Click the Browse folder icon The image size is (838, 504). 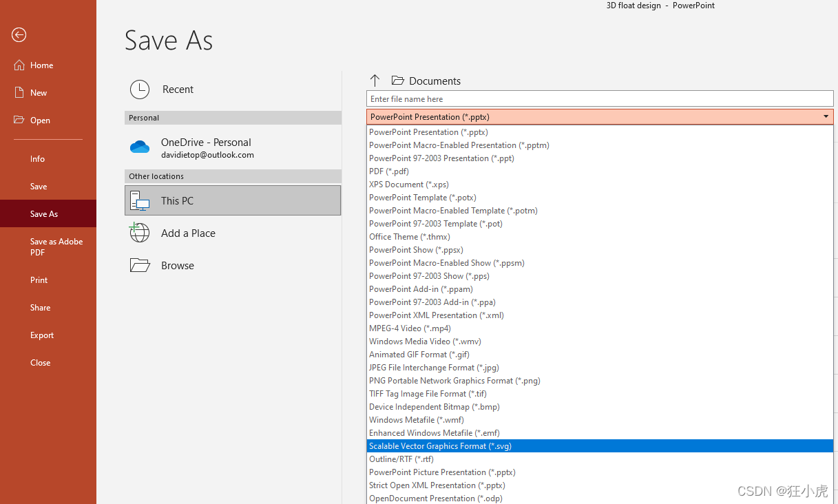click(140, 265)
